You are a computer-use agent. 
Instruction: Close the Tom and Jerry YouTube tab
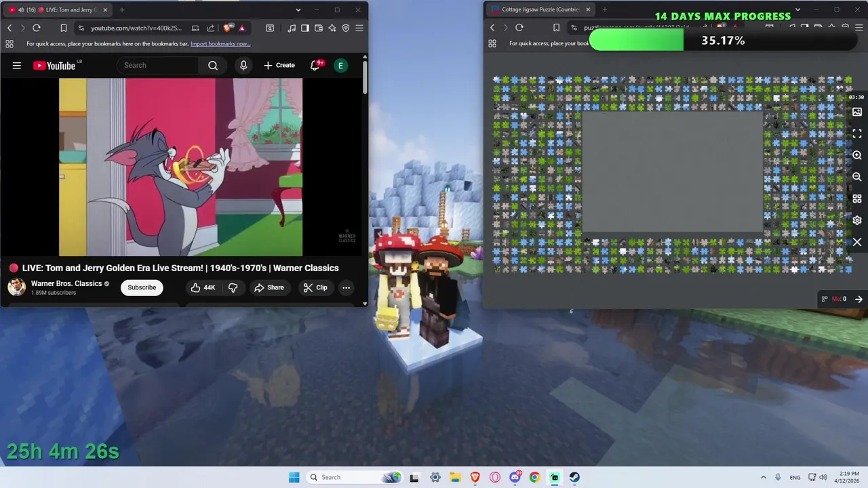coord(105,10)
